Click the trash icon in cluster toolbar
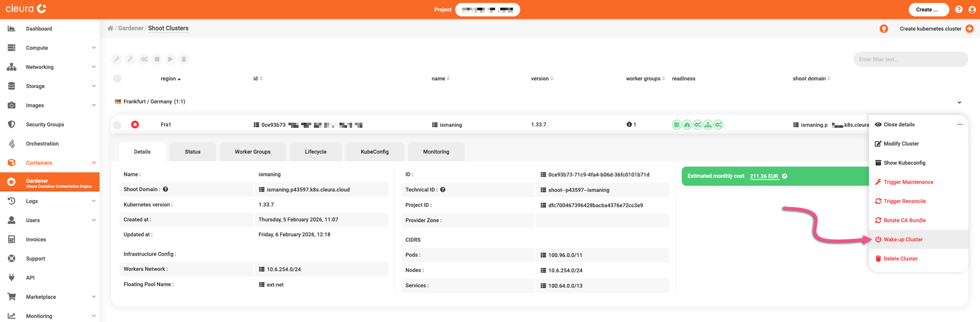Viewport: 980px width, 322px height. point(184,59)
